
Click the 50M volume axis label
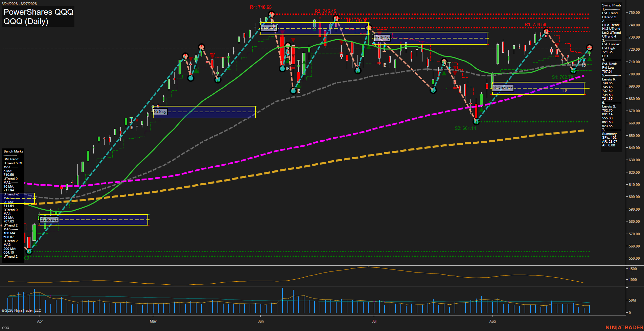pyautogui.click(x=632, y=300)
